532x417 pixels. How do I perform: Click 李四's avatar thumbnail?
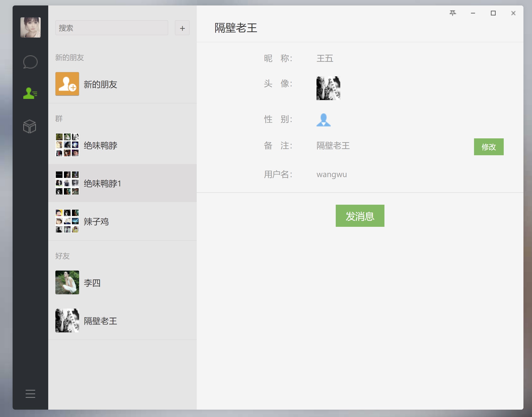click(x=67, y=282)
